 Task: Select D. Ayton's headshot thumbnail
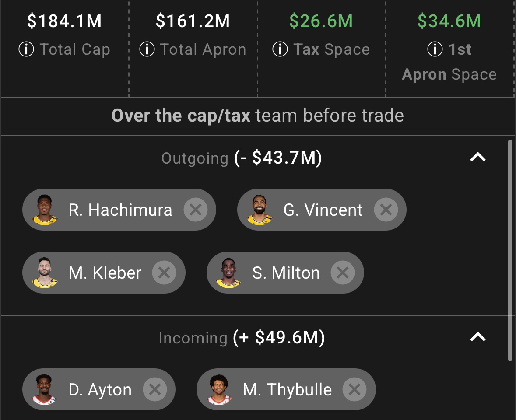pos(45,390)
